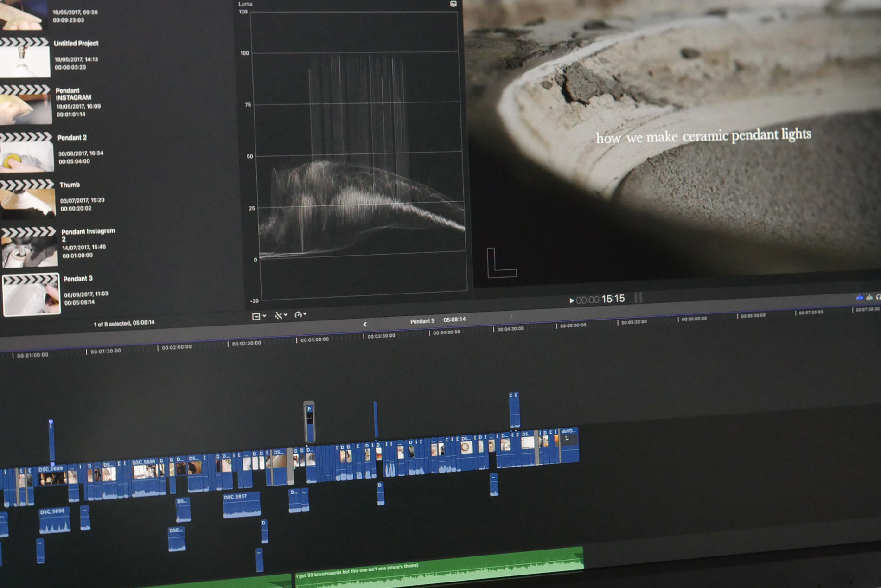The image size is (881, 588).
Task: Go forward in timeline history arrow
Action: point(511,317)
